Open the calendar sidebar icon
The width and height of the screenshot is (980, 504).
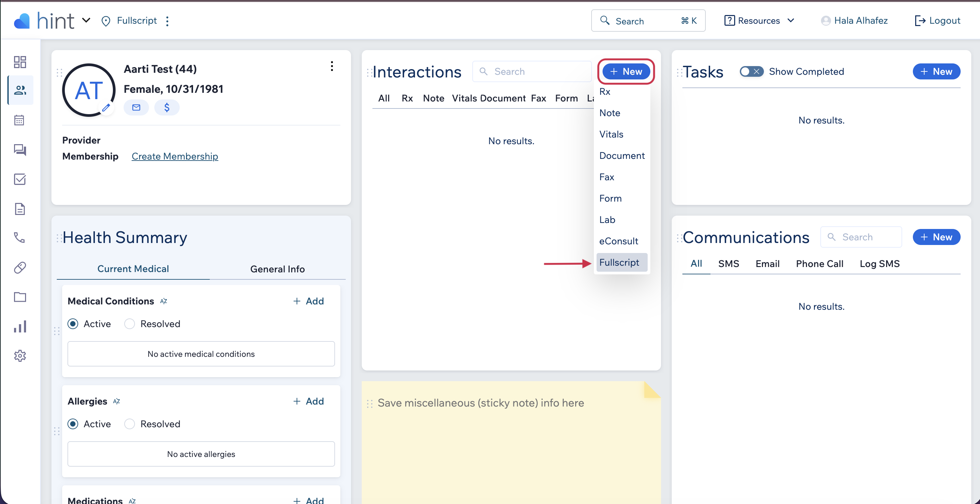click(20, 120)
